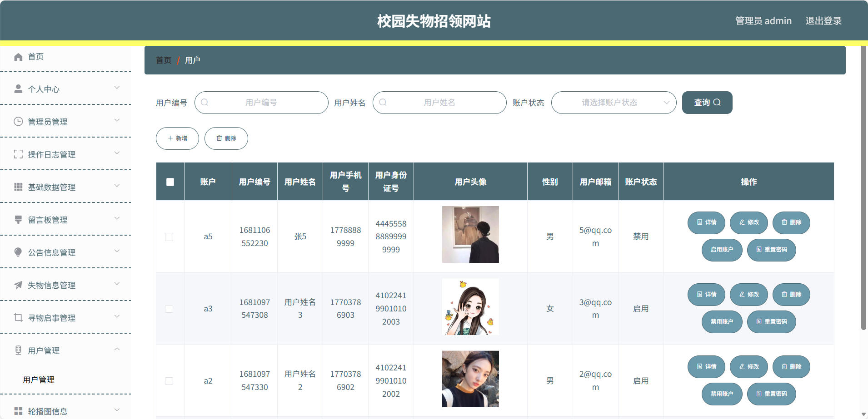
Task: Click the crop icon beside 寻物启事管理
Action: coord(18,318)
